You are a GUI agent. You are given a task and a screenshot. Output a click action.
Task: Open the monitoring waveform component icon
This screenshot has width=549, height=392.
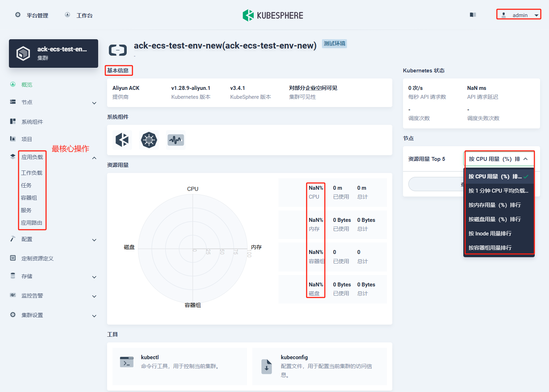click(x=176, y=139)
